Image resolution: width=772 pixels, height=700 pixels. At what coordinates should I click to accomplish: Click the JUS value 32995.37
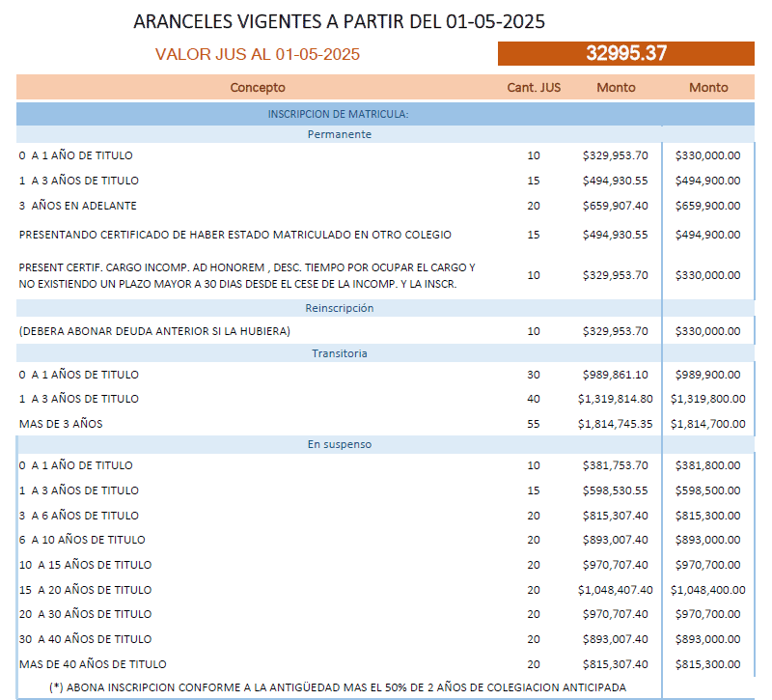coord(626,53)
